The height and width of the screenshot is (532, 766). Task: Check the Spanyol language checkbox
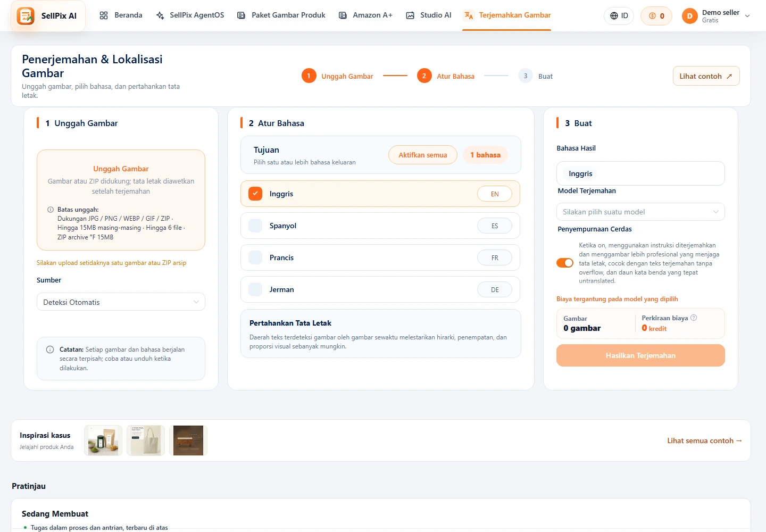pos(255,226)
